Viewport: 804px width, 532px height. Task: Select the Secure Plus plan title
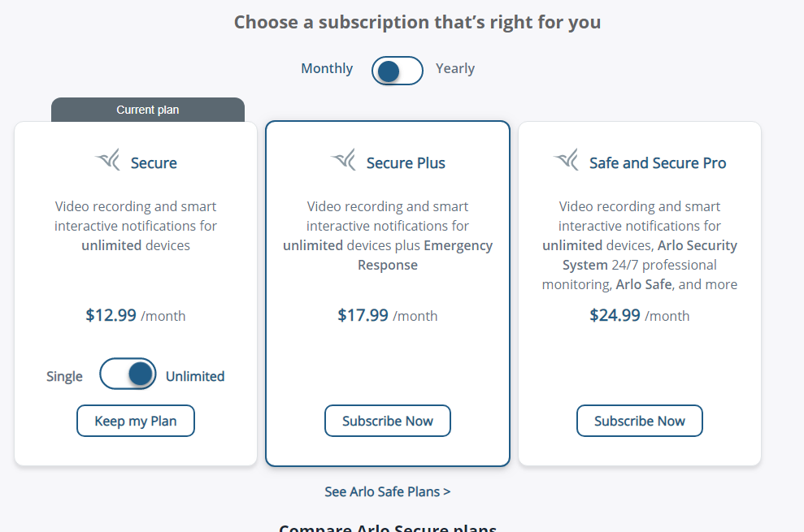pyautogui.click(x=406, y=163)
